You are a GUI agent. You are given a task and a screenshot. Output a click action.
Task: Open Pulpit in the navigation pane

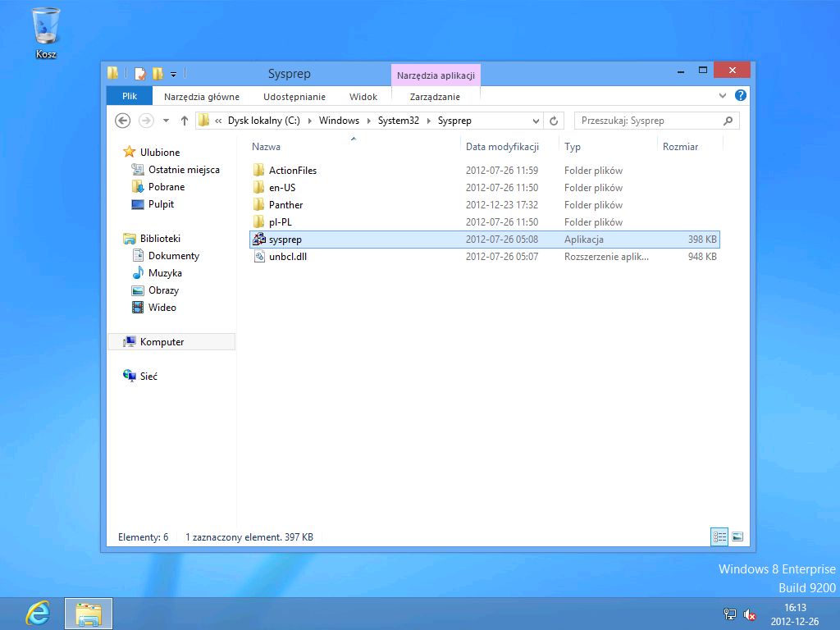click(x=161, y=204)
